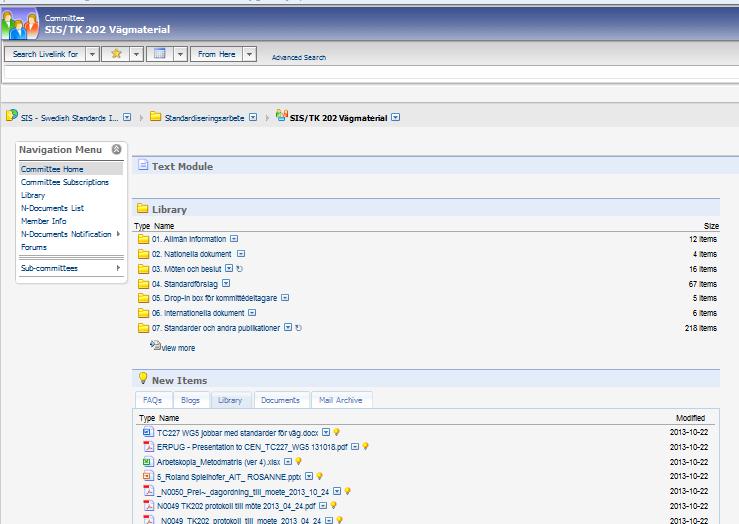The height and width of the screenshot is (524, 739).
Task: Open functions menu for 02. Nationella dokument
Action: coord(241,254)
